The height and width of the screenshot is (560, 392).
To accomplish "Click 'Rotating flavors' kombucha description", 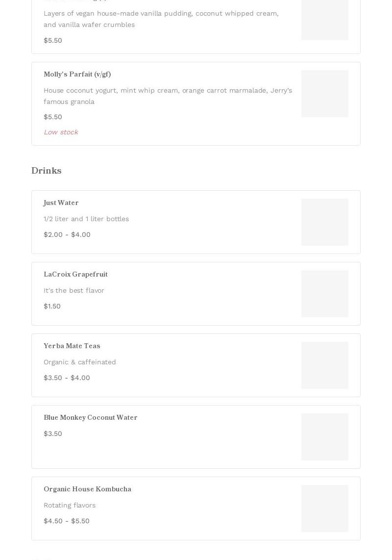I will pyautogui.click(x=70, y=506).
